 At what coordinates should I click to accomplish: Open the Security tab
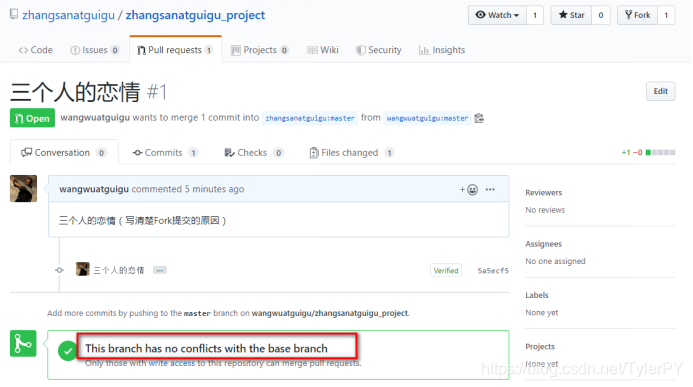pos(379,50)
